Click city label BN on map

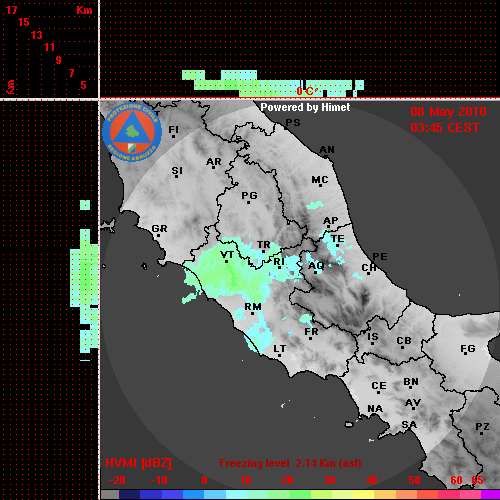click(411, 382)
